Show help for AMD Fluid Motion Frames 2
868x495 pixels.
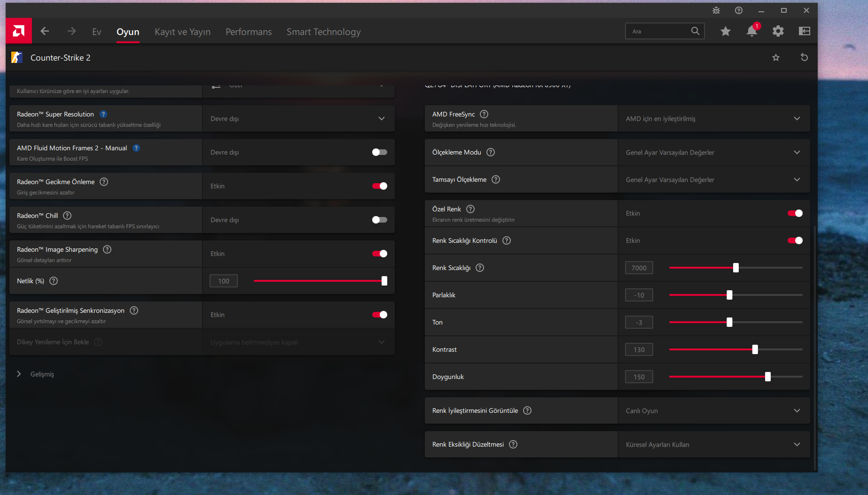coord(136,148)
